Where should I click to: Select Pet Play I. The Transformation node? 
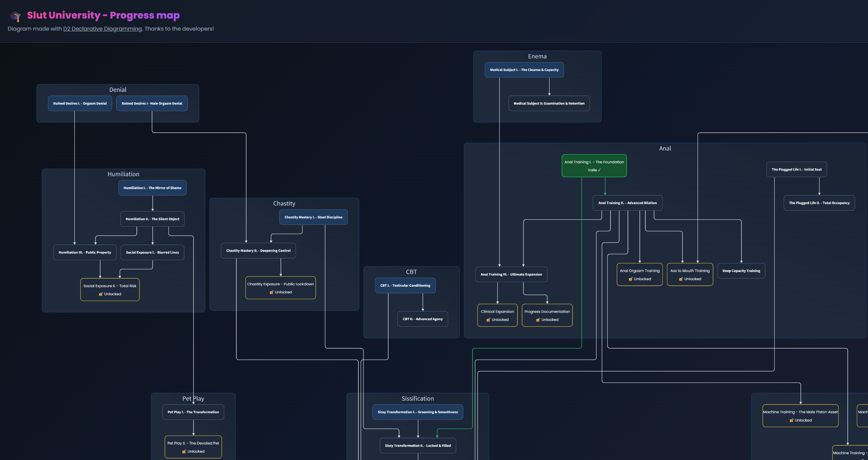pos(193,412)
